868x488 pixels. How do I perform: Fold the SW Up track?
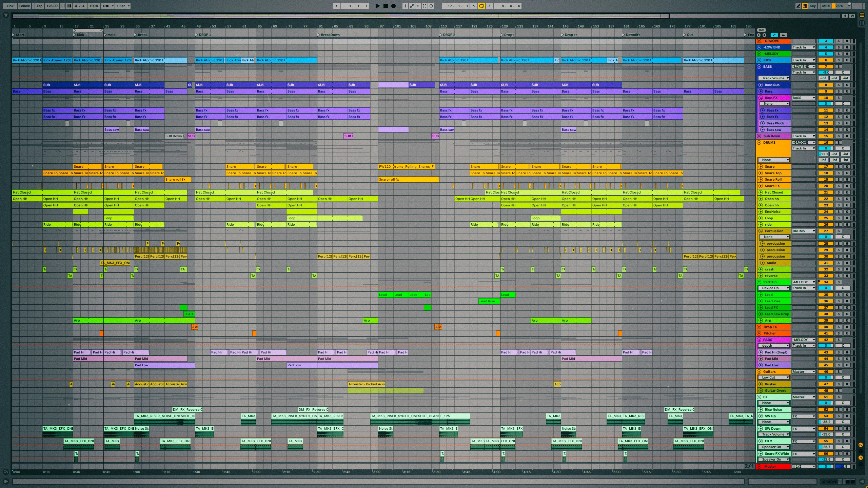(761, 416)
